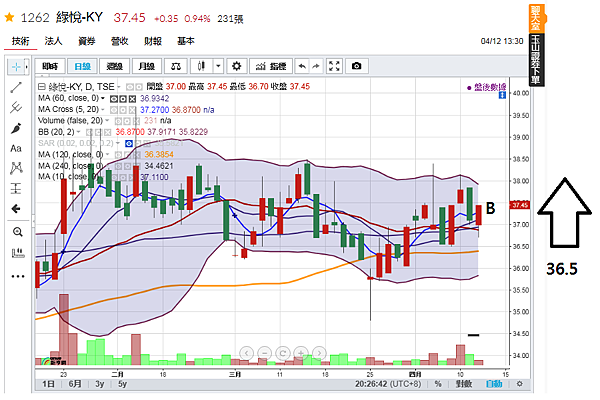
Task: Activate the zoom-in magnifier tool
Action: (x=17, y=232)
